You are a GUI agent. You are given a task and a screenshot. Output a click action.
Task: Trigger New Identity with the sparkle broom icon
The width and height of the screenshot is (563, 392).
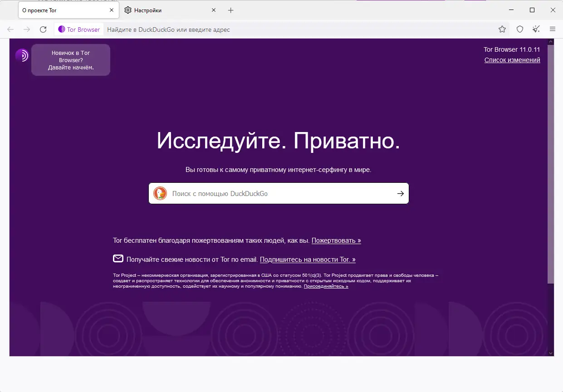tap(536, 29)
